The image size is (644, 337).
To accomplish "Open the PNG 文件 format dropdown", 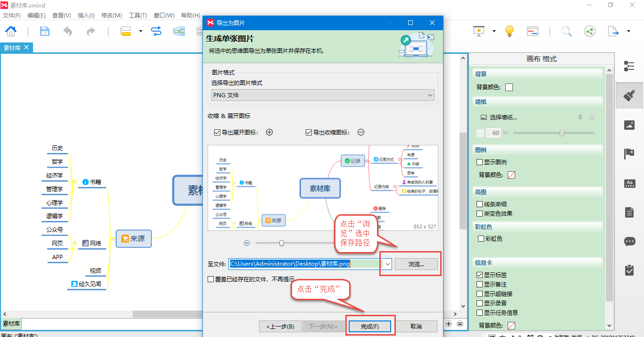I will pyautogui.click(x=323, y=95).
